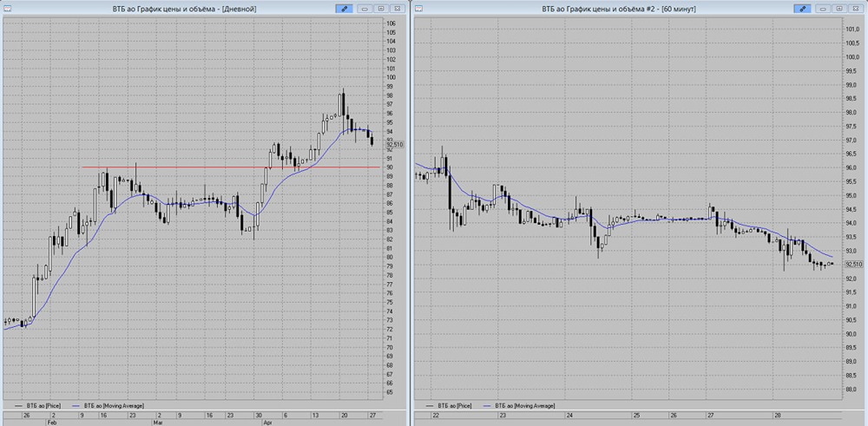This screenshot has width=868, height=426.
Task: Click the 'Apr' month label on the daily time axis
Action: [269, 422]
